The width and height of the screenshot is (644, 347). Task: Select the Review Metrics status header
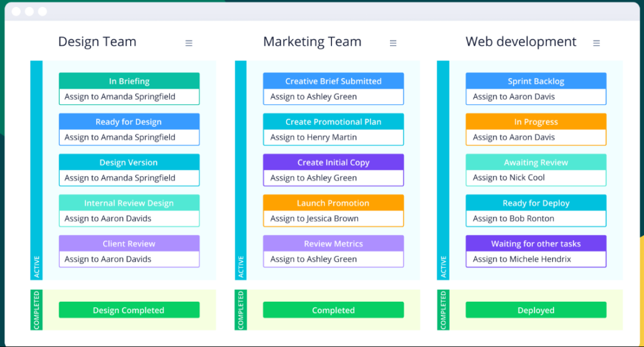coord(333,243)
